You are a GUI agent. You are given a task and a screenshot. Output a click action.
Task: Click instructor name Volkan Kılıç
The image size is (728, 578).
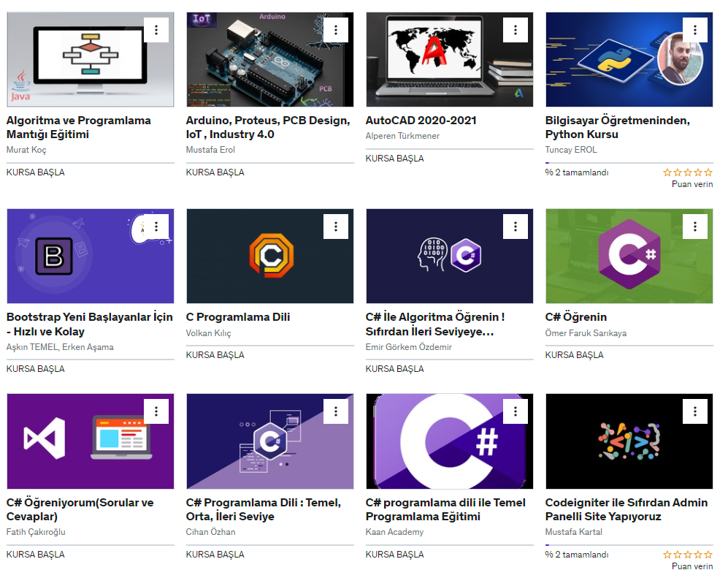pos(208,334)
